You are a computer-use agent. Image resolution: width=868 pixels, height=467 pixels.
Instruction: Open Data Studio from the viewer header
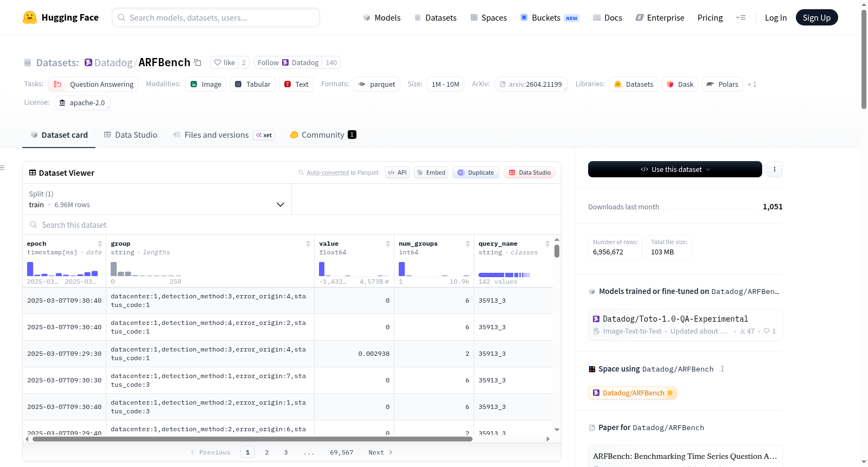529,172
